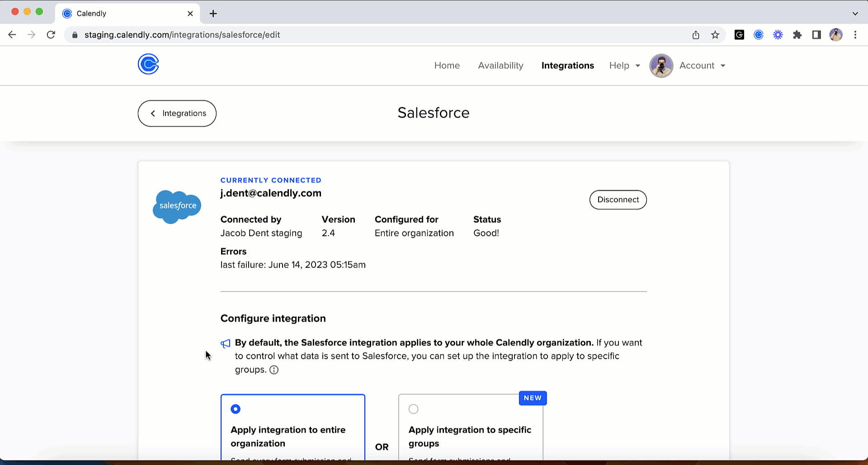Click the info icon after 'groups.'

[x=274, y=370]
